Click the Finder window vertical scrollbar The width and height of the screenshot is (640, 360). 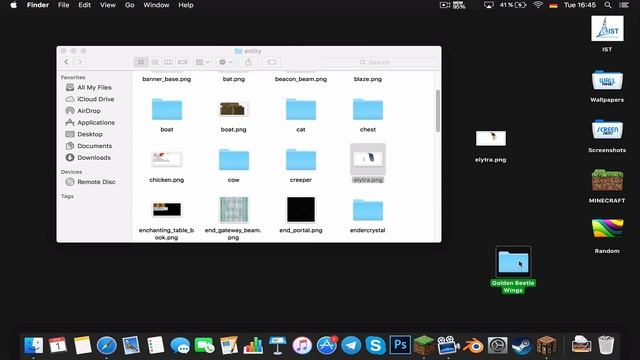point(438,111)
